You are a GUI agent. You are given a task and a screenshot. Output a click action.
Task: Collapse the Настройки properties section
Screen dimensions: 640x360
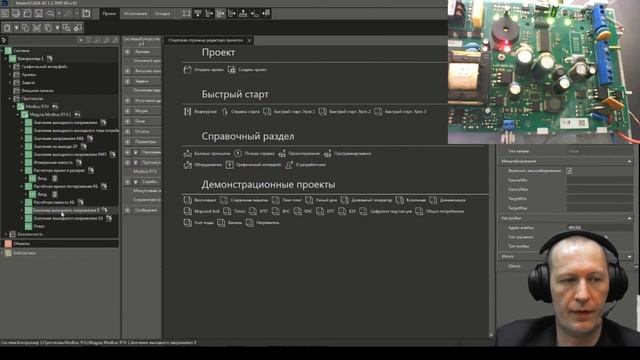pyautogui.click(x=629, y=218)
